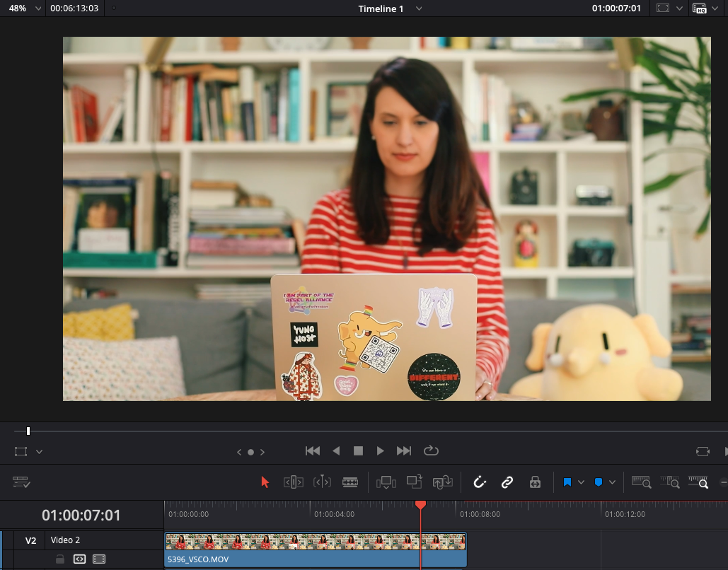Click the viewer timecode 01:00:07:01 at top
This screenshot has width=728, height=570.
click(616, 8)
